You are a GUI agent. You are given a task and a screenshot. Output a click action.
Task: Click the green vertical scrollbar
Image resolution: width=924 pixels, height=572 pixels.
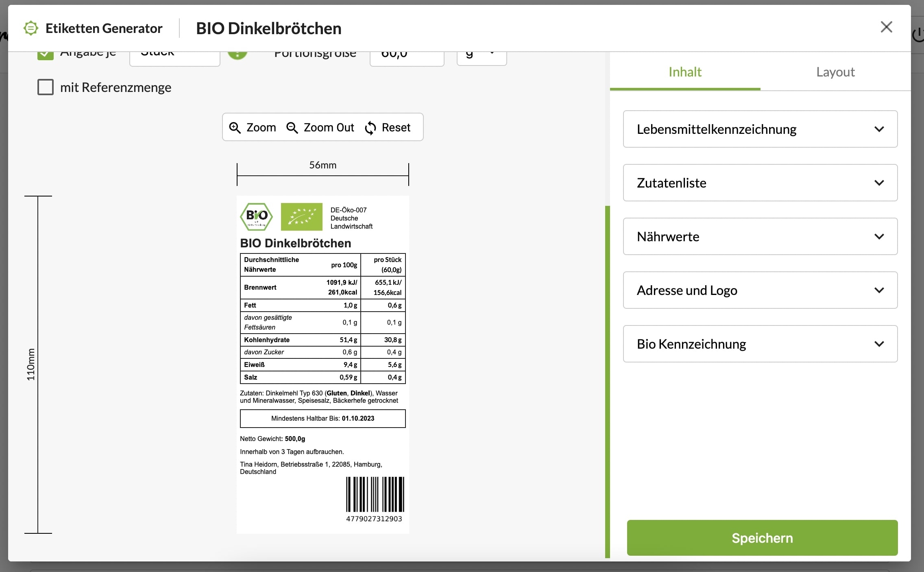coord(607,382)
